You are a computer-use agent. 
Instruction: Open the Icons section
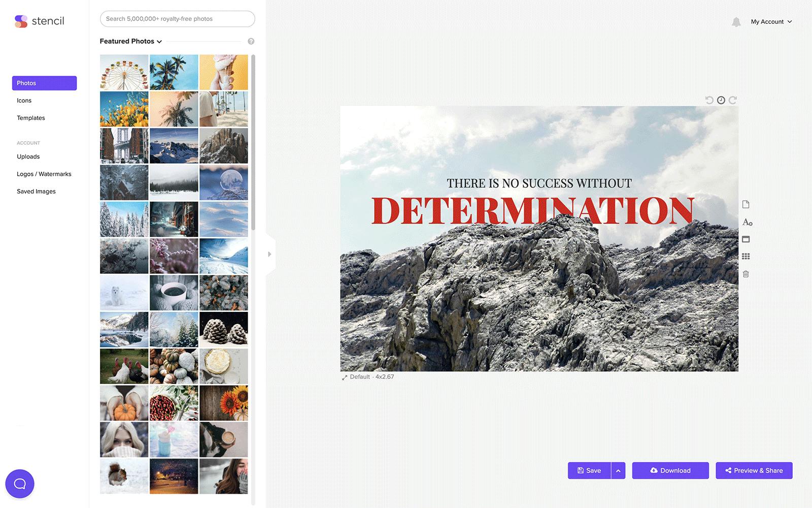coord(24,101)
